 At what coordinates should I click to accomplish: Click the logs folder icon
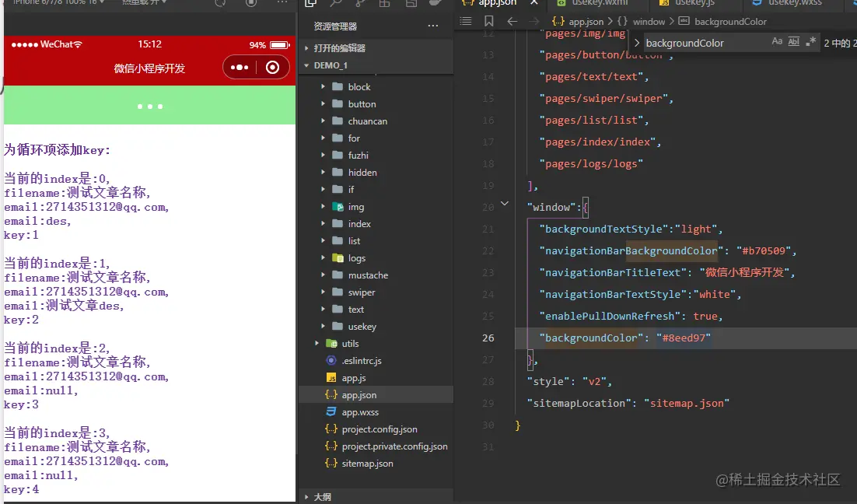click(338, 258)
